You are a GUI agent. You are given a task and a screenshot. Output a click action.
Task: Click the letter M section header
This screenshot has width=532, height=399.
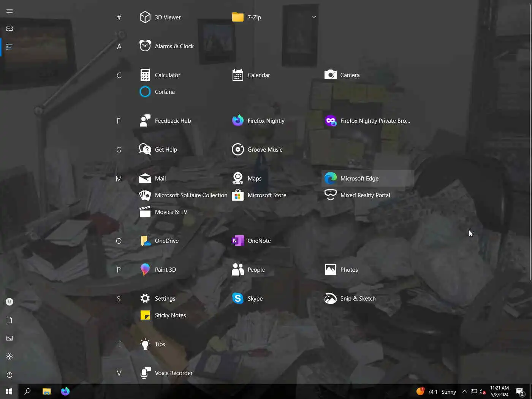pyautogui.click(x=119, y=179)
